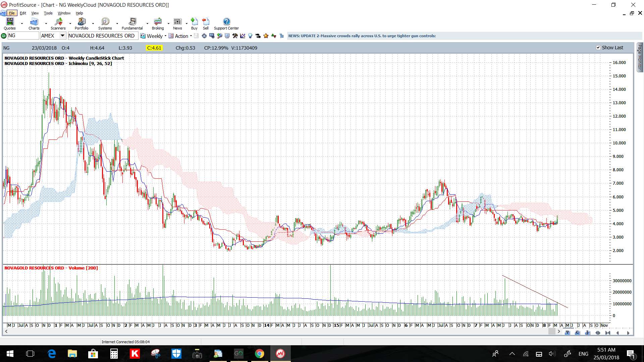
Task: Click the green Go button beside the symbol
Action: click(x=4, y=36)
